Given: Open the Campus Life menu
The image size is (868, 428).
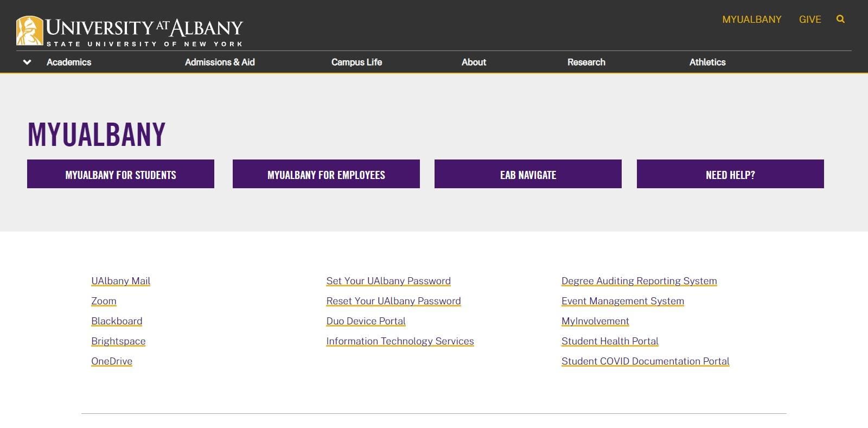Looking at the screenshot, I should click(x=356, y=62).
